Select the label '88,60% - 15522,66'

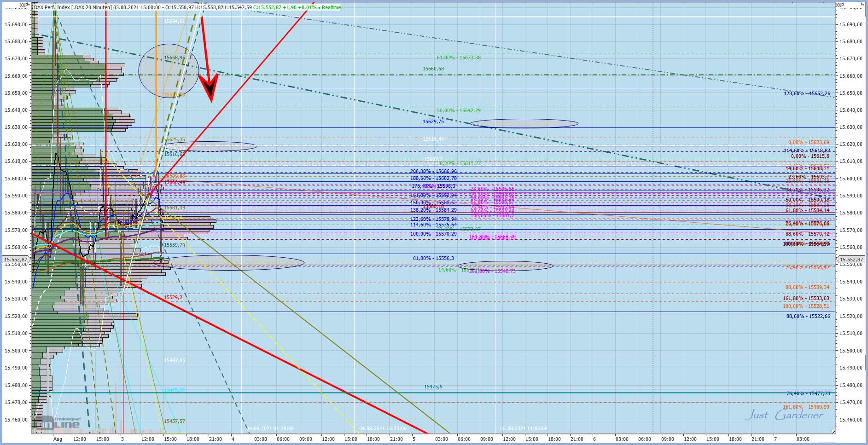[x=808, y=316]
